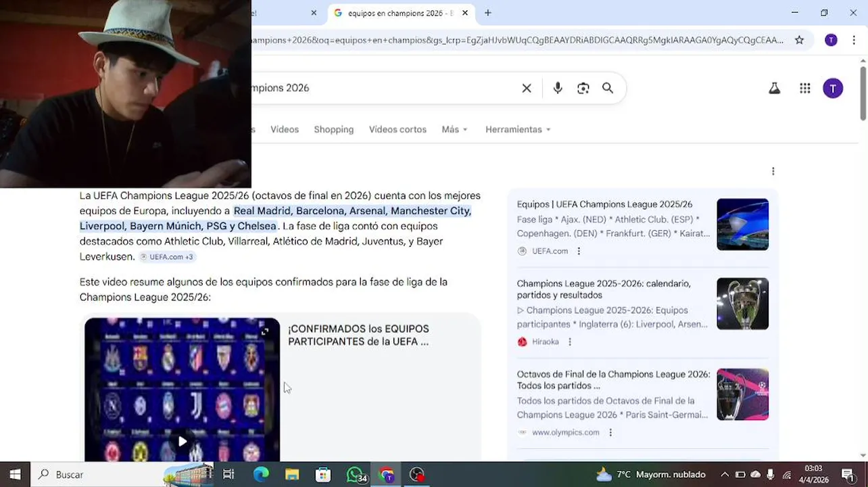The image size is (868, 487).
Task: Open Chrome profile avatar in toolbar
Action: click(x=831, y=40)
